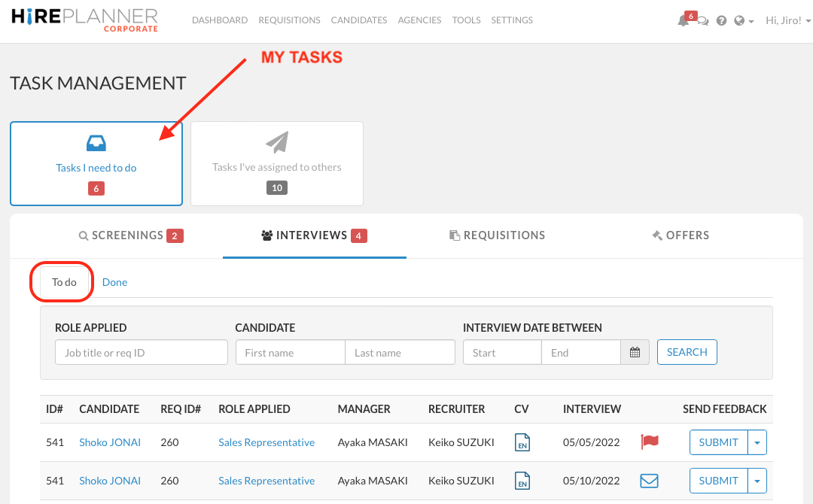Click the HirePlanner Corporate logo
The image size is (813, 504).
tap(83, 20)
